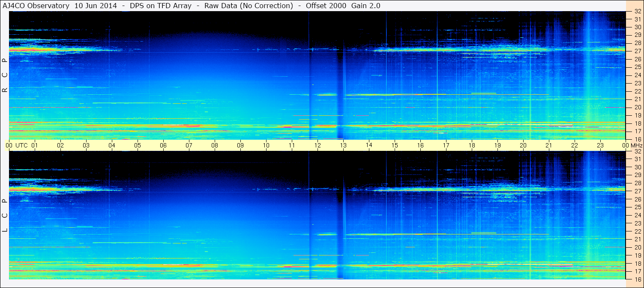Select 30 MHz on the RCP frequency scale
Screen dimensions: 644x288
tap(638, 27)
